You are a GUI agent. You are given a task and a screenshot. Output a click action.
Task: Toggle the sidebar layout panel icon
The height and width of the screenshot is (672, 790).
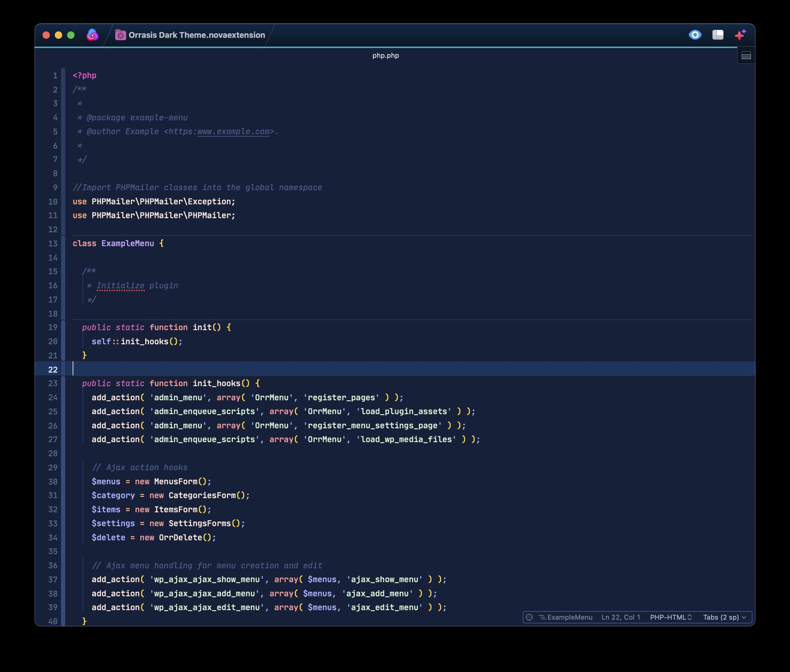[718, 35]
